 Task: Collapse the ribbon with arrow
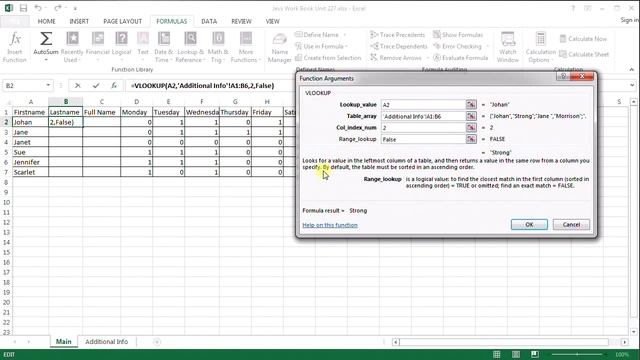click(x=631, y=70)
